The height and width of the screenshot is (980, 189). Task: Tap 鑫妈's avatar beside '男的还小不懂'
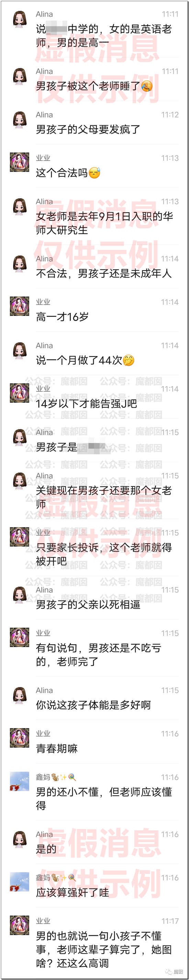pos(20,782)
